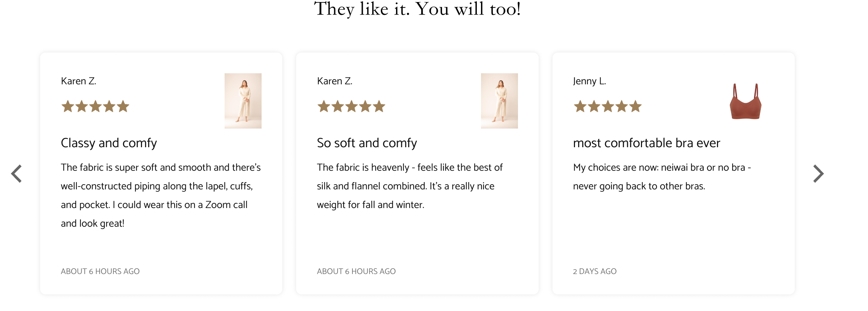Screen dimensions: 868x311
Task: Open the "So soft and comfy" review title
Action: 367,143
